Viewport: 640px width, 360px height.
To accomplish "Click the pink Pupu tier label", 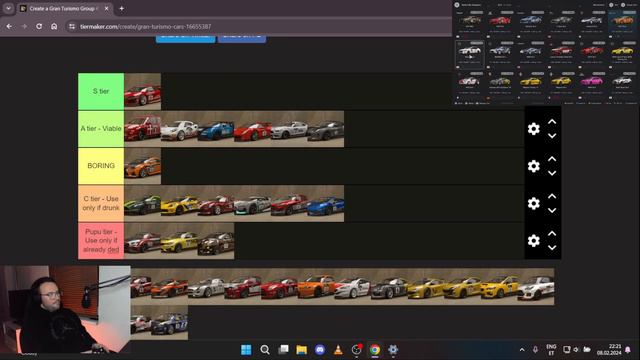I will (101, 240).
